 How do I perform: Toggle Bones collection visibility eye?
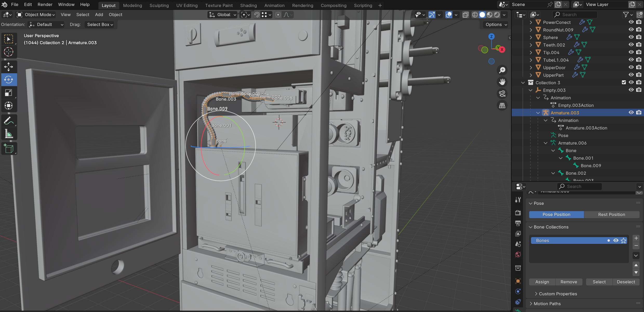616,240
